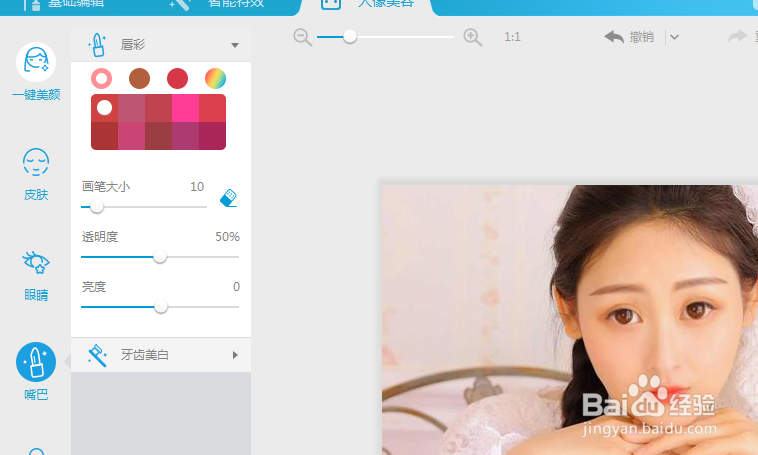Pick the hot pink palette swatch
The image size is (758, 455).
pos(186,108)
